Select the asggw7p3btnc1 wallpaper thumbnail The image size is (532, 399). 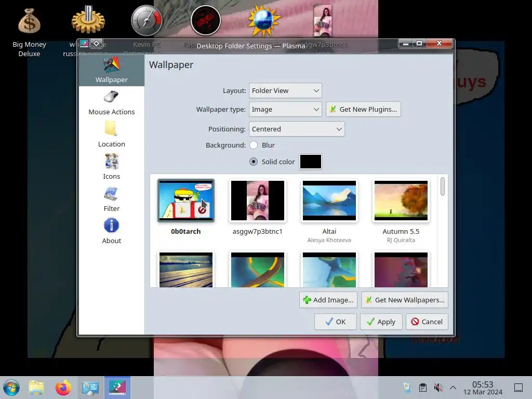(258, 201)
